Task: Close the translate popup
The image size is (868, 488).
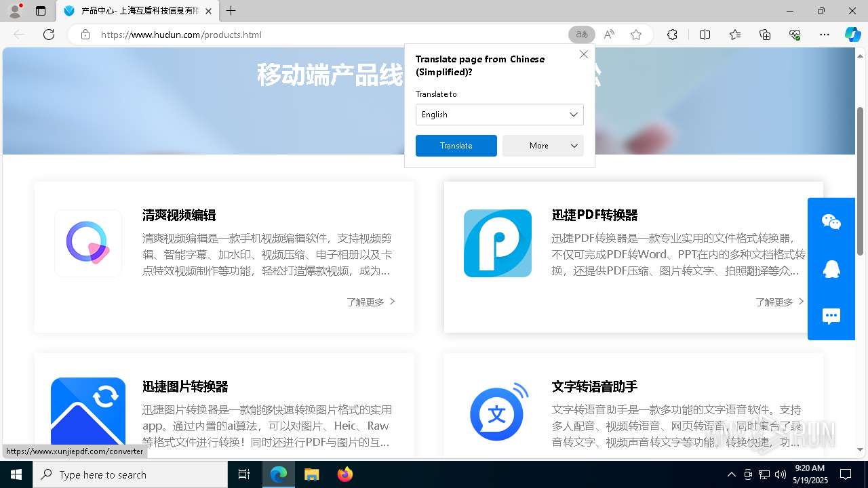Action: 583,54
